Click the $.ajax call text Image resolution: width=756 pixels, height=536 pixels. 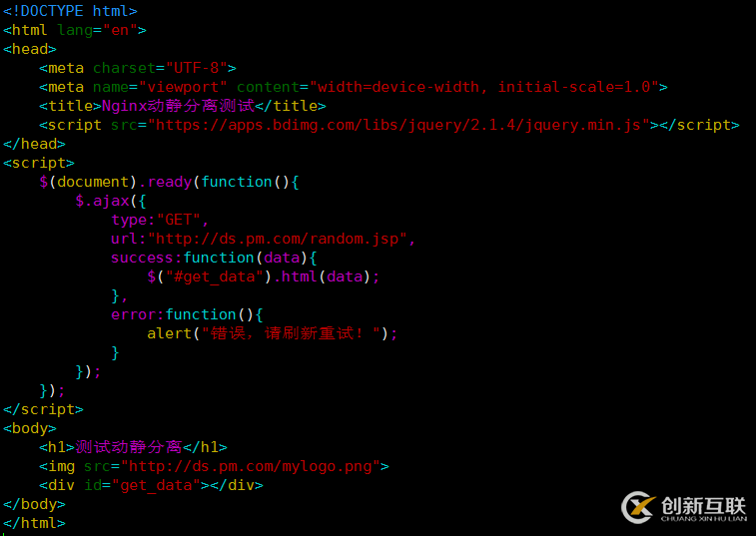point(111,201)
